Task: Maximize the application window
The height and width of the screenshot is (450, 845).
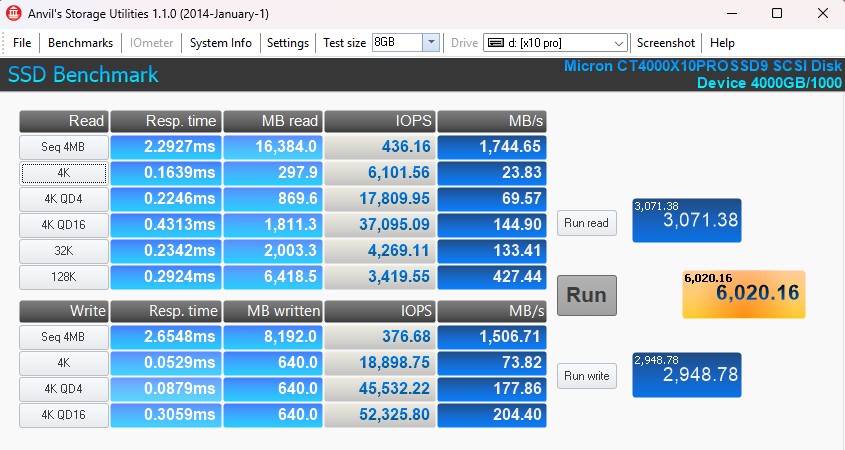Action: pos(777,14)
